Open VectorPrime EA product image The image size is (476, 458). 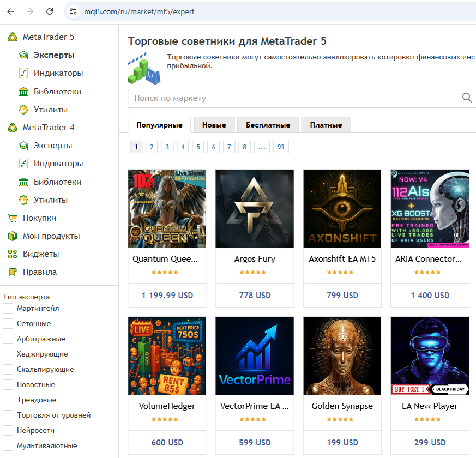click(x=255, y=355)
